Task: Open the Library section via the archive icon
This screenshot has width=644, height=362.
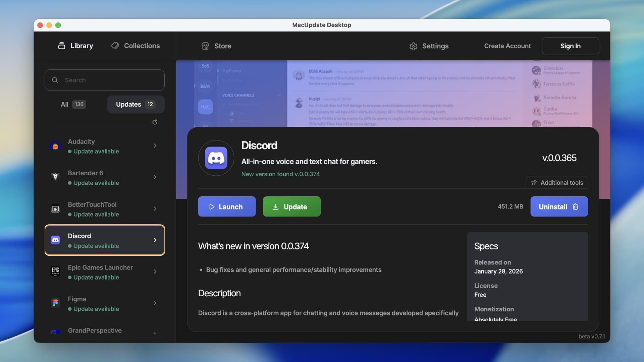Action: (62, 46)
